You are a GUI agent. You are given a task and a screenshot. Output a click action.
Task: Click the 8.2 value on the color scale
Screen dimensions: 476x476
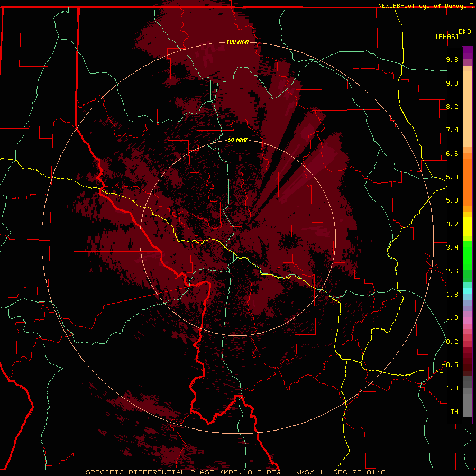click(452, 106)
